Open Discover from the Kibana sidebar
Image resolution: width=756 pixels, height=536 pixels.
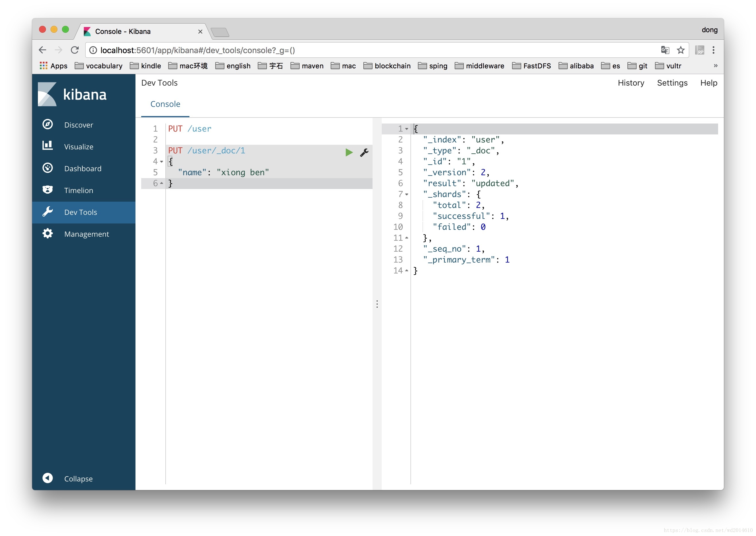pos(84,125)
